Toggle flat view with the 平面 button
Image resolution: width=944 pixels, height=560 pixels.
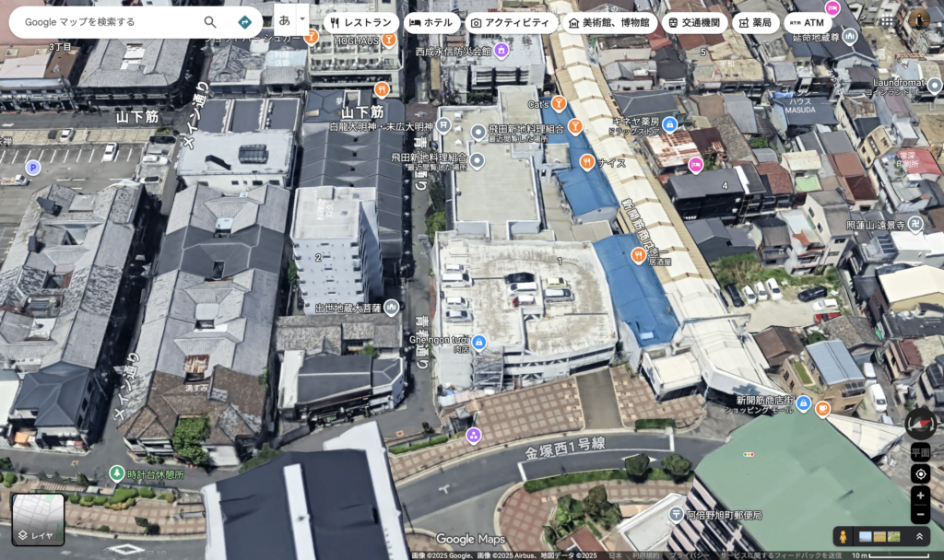[920, 452]
